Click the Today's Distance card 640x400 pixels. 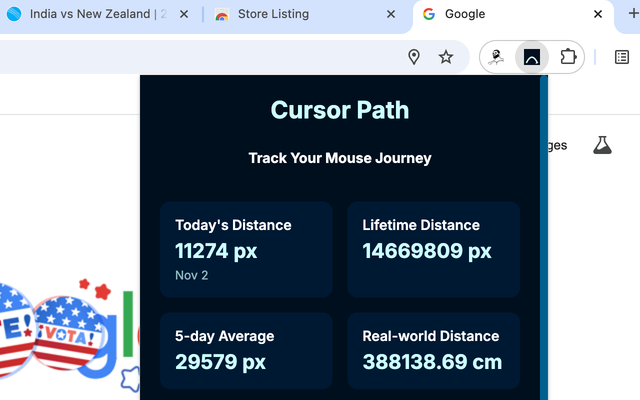246,249
